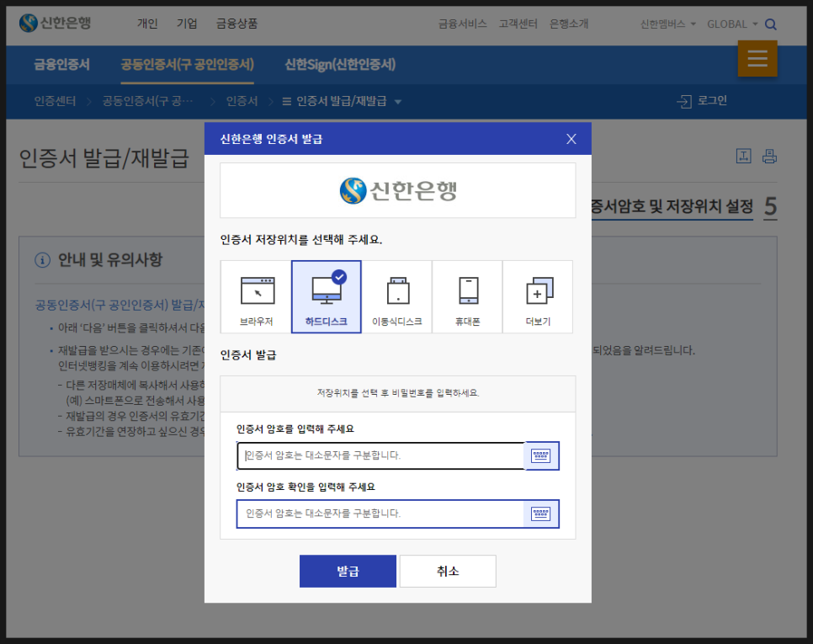Image resolution: width=813 pixels, height=644 pixels.
Task: Open the 고객센터 menu
Action: click(518, 24)
